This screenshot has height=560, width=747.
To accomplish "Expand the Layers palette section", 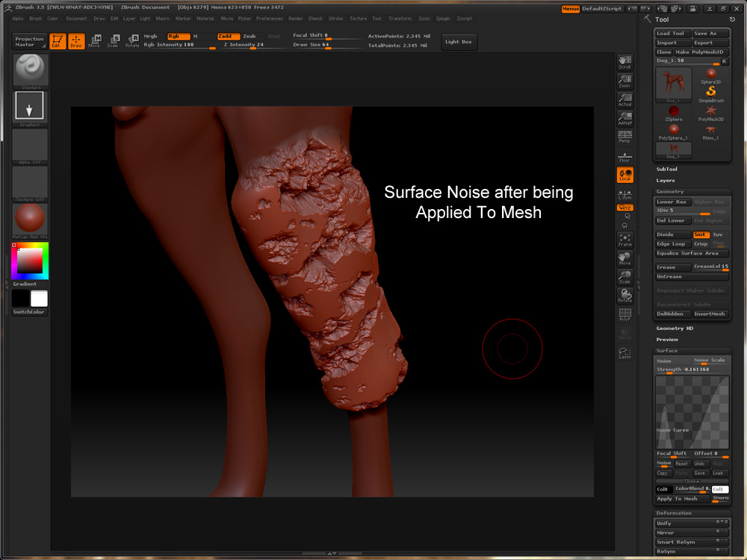I will point(665,180).
